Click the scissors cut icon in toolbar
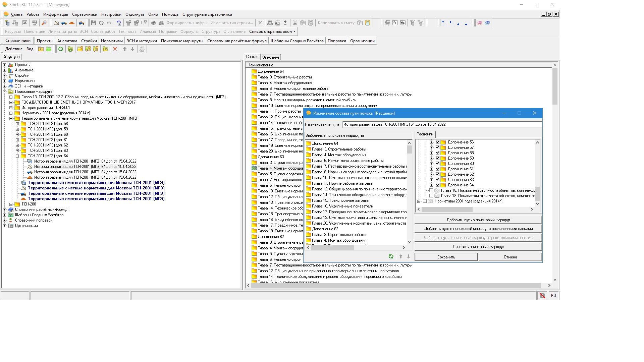644x362 pixels. [295, 23]
